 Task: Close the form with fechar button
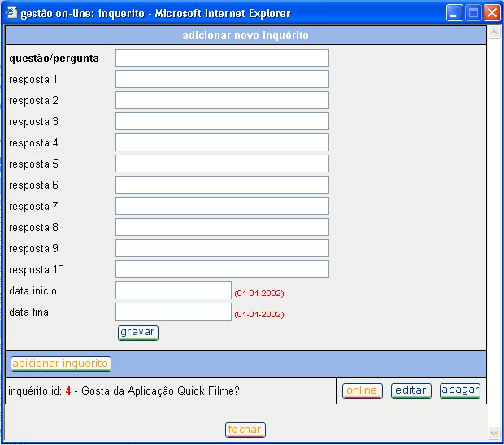[x=245, y=430]
